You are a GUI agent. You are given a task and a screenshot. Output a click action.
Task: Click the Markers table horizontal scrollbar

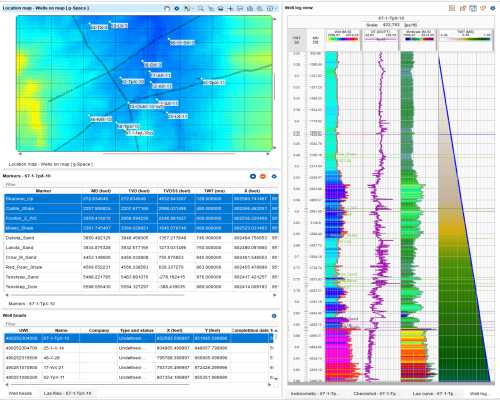point(97,295)
